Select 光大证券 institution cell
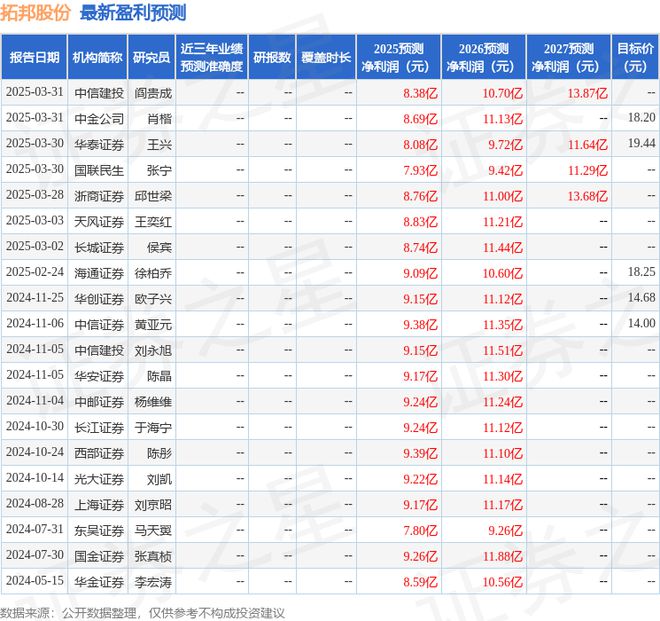Viewport: 660px width, 621px height. click(x=99, y=479)
